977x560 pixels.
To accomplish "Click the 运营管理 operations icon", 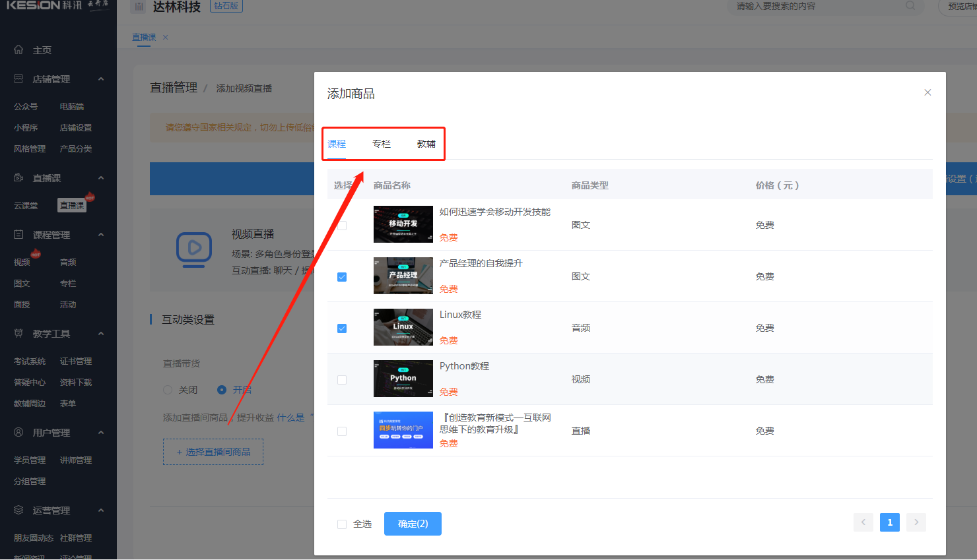I will 18,510.
